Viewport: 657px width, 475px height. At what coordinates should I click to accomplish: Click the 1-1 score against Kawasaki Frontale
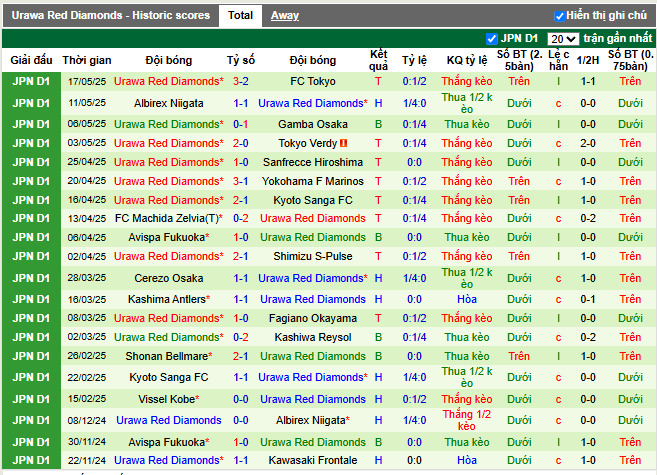click(241, 460)
